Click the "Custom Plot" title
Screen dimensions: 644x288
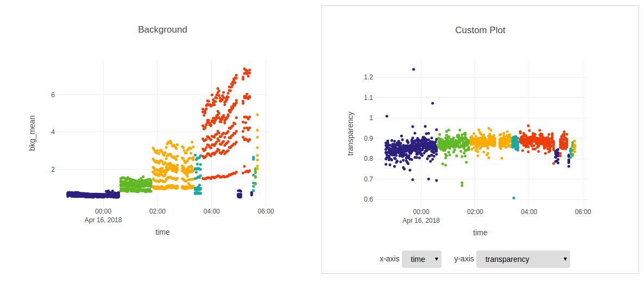point(480,30)
